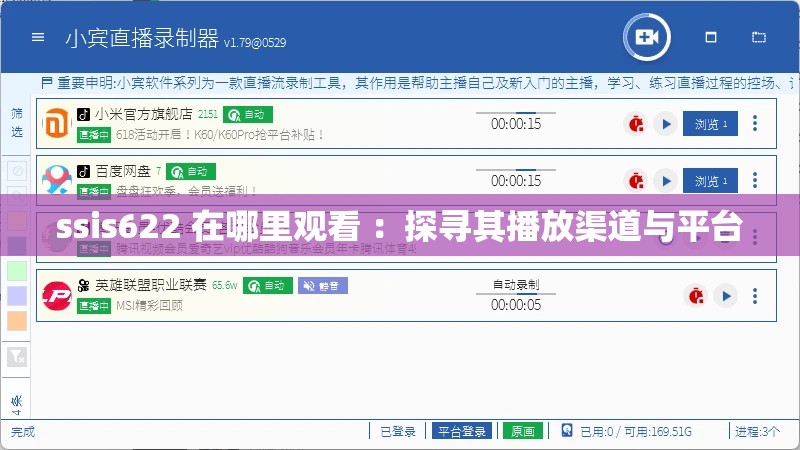The height and width of the screenshot is (450, 800).
Task: Click the 百度网盘 room name
Action: [122, 171]
